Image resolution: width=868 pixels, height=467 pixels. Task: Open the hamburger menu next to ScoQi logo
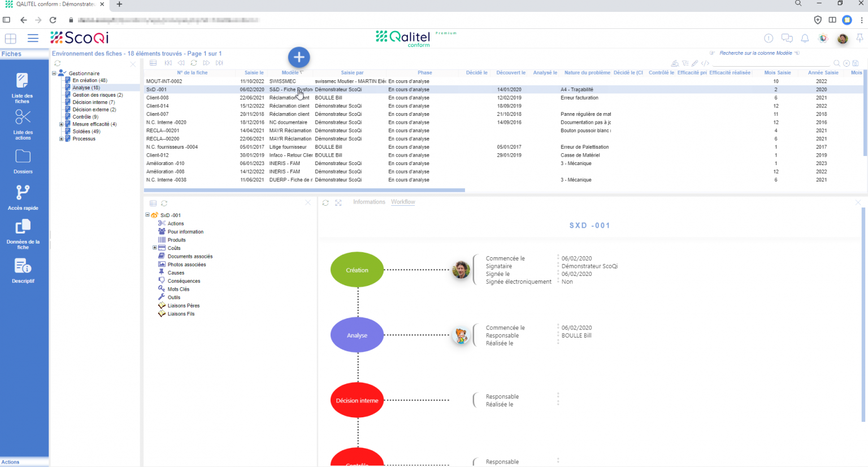(x=33, y=38)
